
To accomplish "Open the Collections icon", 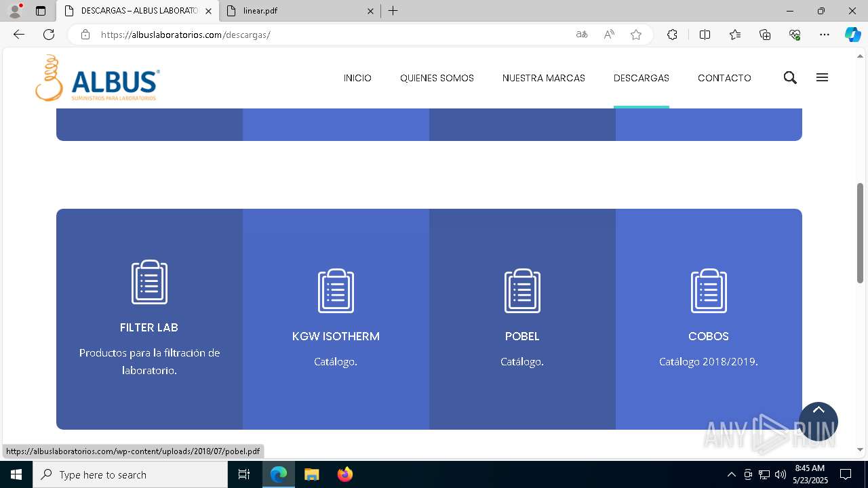I will pos(765,35).
